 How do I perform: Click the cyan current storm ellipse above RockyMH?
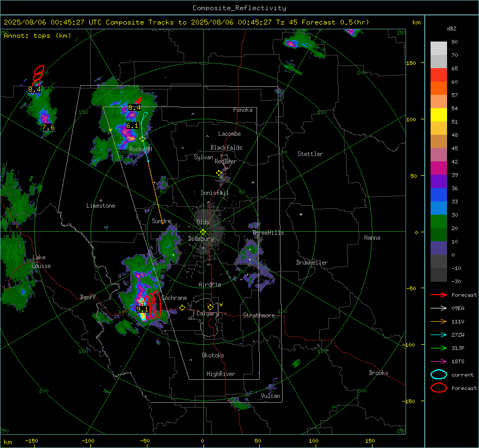[145, 115]
